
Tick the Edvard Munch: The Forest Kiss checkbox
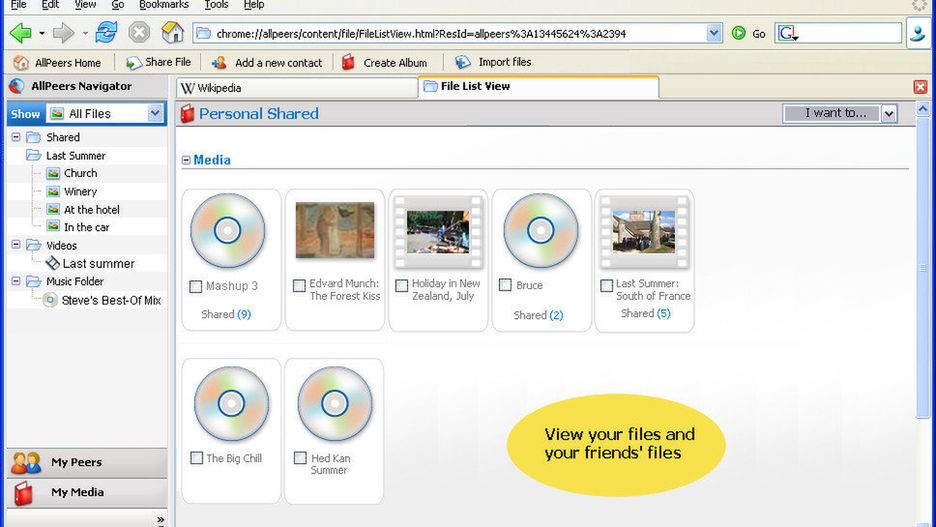point(299,286)
